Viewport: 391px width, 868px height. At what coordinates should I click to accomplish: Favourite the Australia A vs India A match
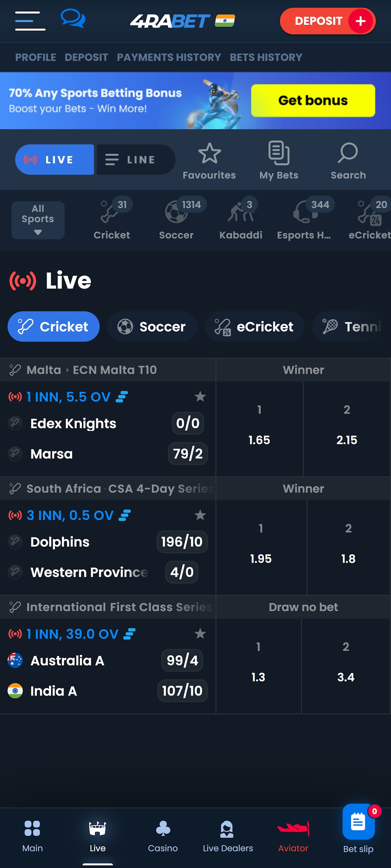click(201, 634)
